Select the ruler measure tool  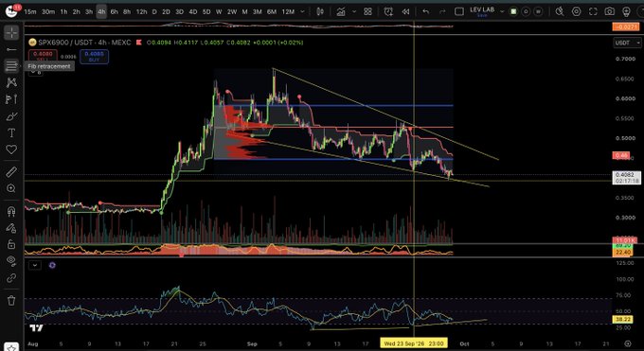click(x=11, y=171)
